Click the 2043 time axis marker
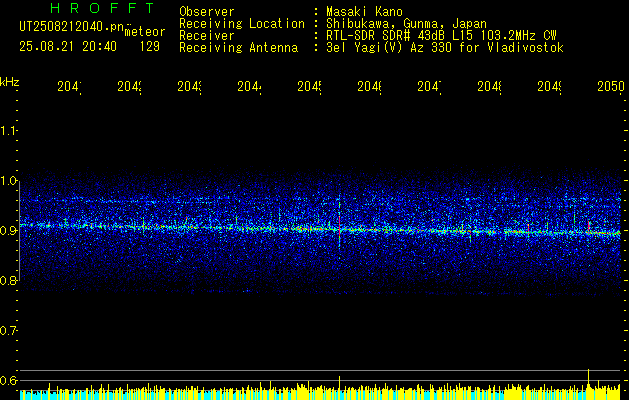629x400 pixels. click(x=189, y=86)
